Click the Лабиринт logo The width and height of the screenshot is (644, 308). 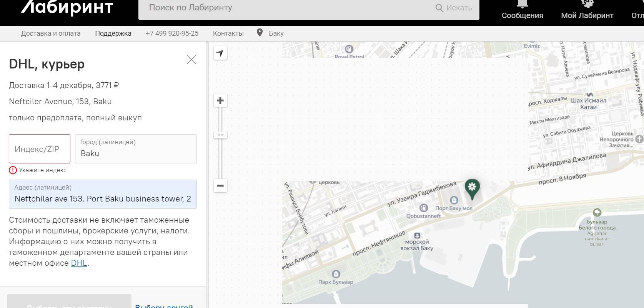pos(67,7)
